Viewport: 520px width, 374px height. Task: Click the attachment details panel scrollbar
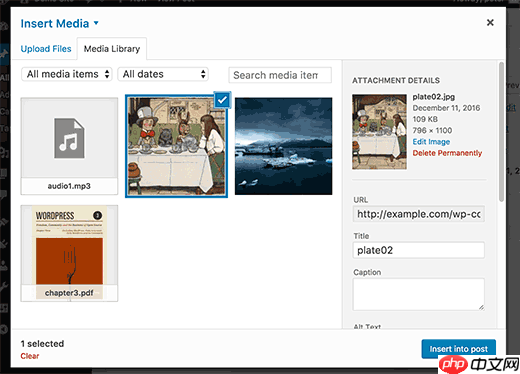(501, 132)
